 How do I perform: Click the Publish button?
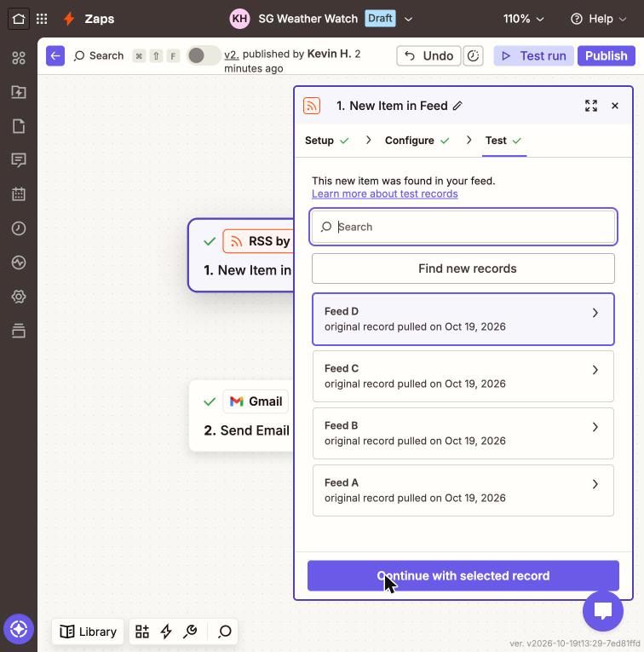coord(607,55)
